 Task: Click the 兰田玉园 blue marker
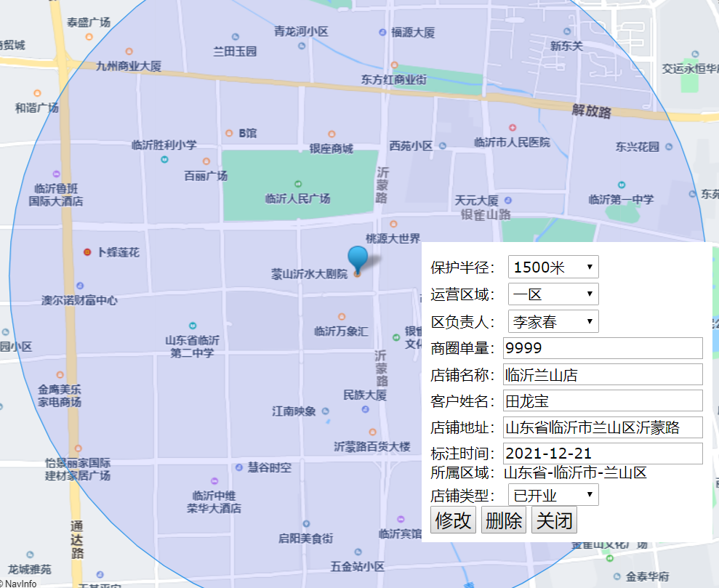point(236,36)
